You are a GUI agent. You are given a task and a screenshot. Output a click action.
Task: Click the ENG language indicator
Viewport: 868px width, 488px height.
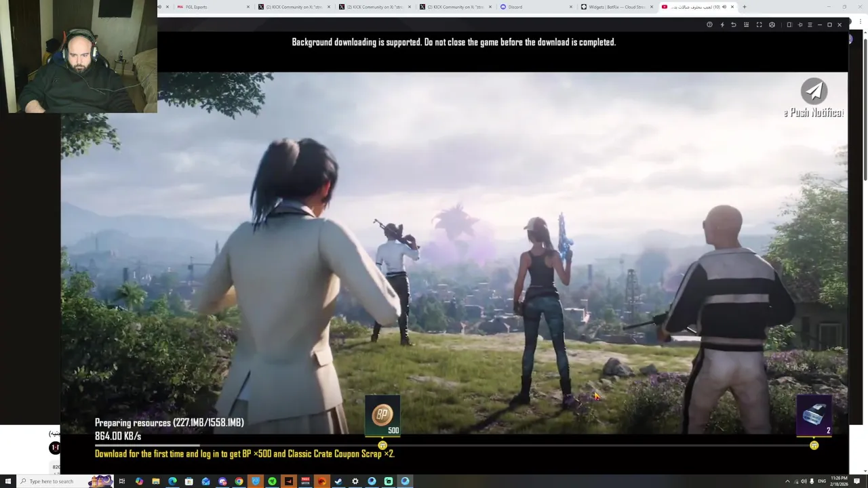(x=822, y=481)
